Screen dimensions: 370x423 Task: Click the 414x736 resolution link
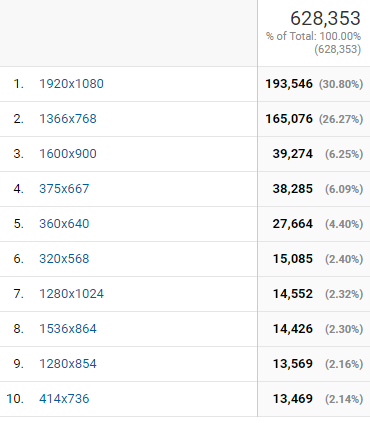coord(64,399)
